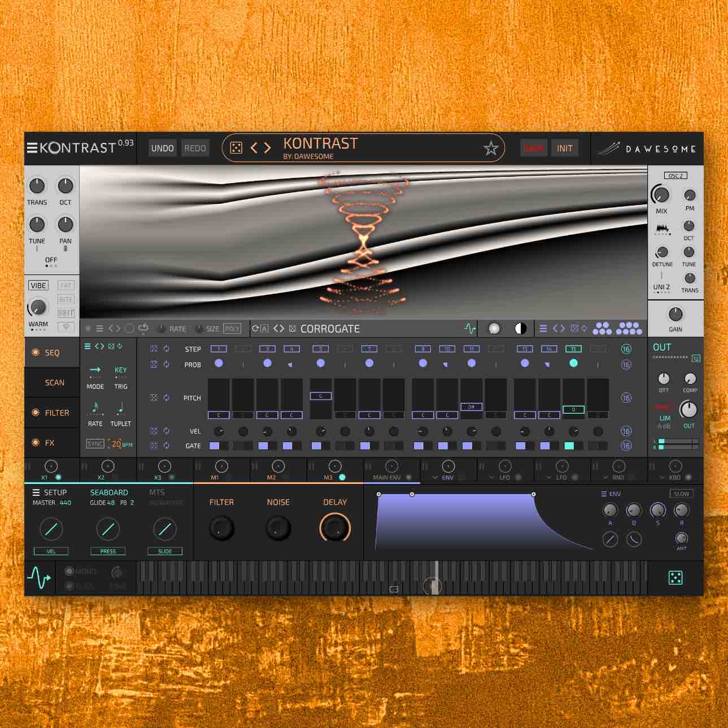Select the MTS tab
This screenshot has width=728, height=728.
[156, 492]
